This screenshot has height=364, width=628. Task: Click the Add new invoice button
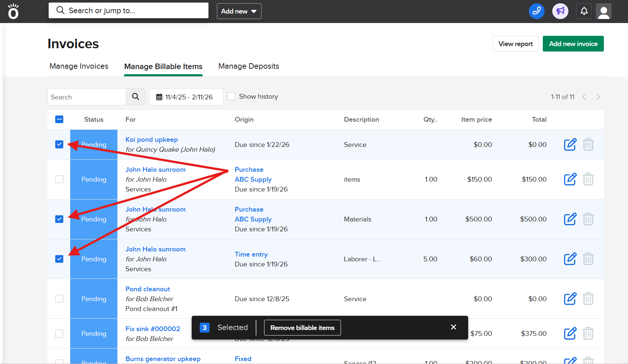coord(573,44)
